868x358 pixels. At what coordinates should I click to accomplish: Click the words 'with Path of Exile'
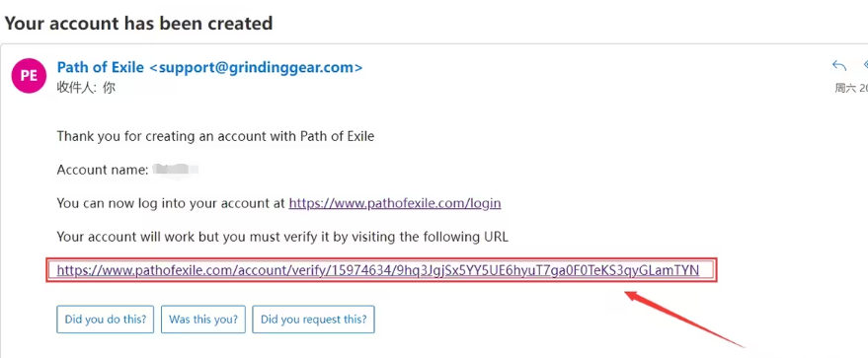325,136
